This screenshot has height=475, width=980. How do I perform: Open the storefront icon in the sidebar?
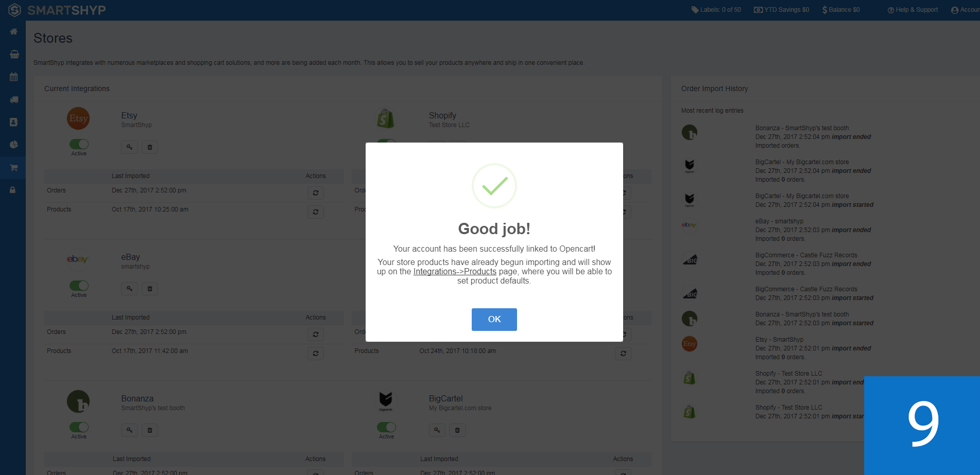pos(14,55)
